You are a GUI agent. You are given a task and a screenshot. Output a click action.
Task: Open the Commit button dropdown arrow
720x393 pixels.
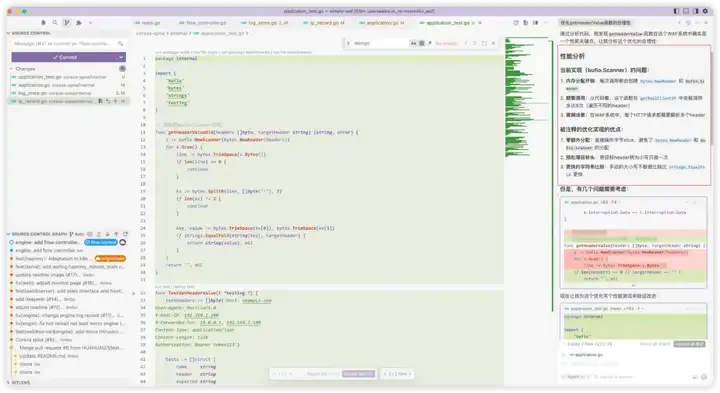[x=121, y=57]
